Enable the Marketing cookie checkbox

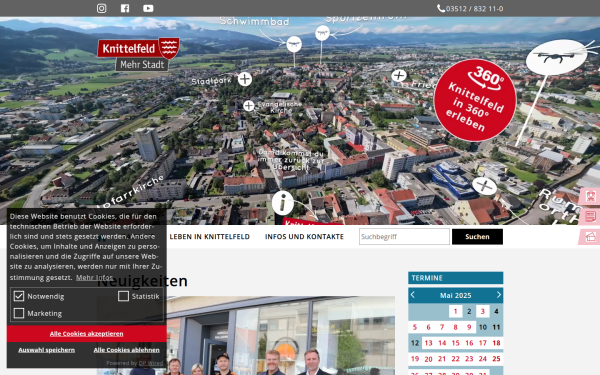pos(19,313)
